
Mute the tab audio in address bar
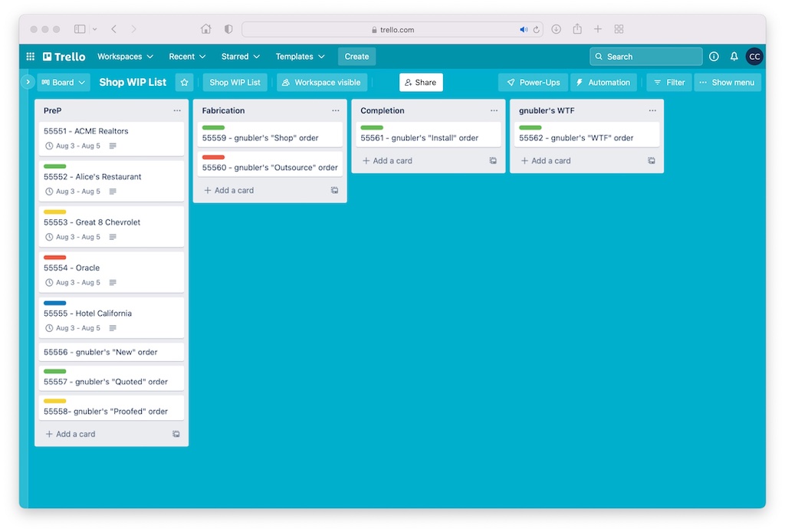pyautogui.click(x=524, y=30)
